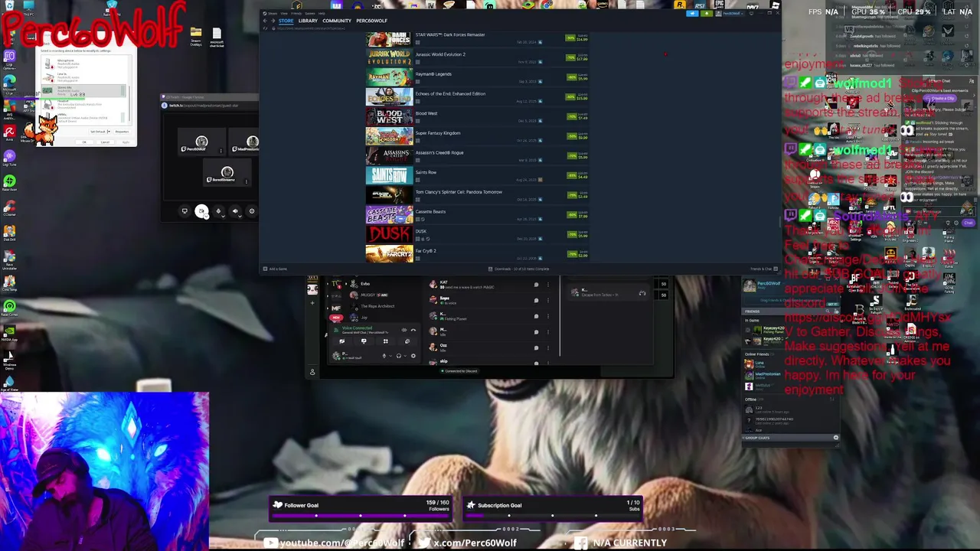Open the PERC60WOLF profile tab in Steam
This screenshot has height=551, width=980.
(372, 21)
